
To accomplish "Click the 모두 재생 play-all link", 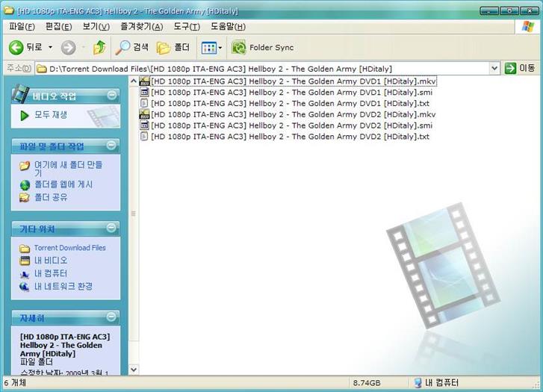I will 51,115.
